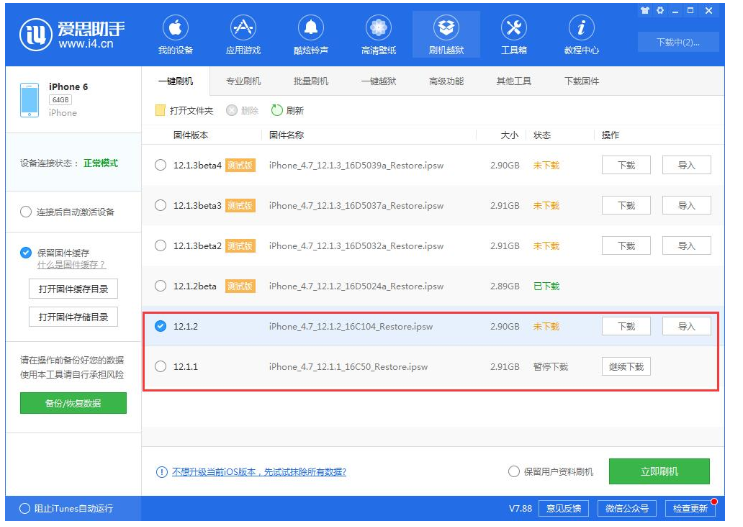The height and width of the screenshot is (527, 743).
Task: Switch to the 一键越狱 tab
Action: coord(379,81)
